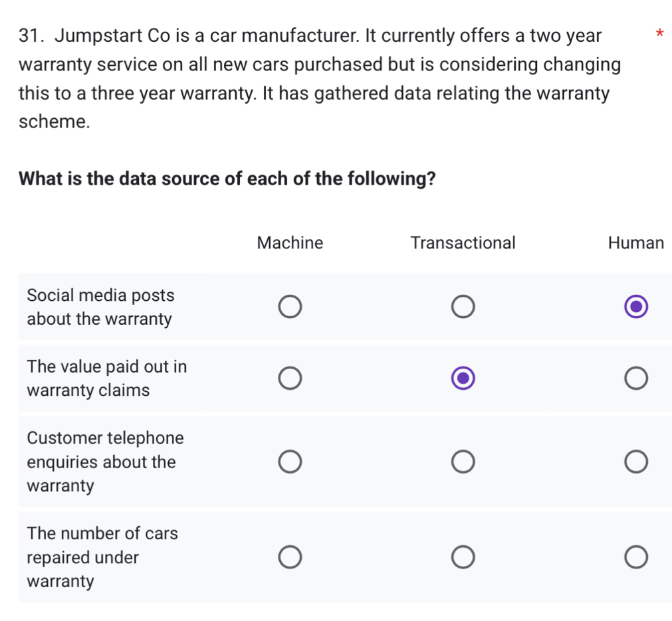The width and height of the screenshot is (672, 621).
Task: Mark customer telephone enquiries as Machine
Action: pos(290,462)
